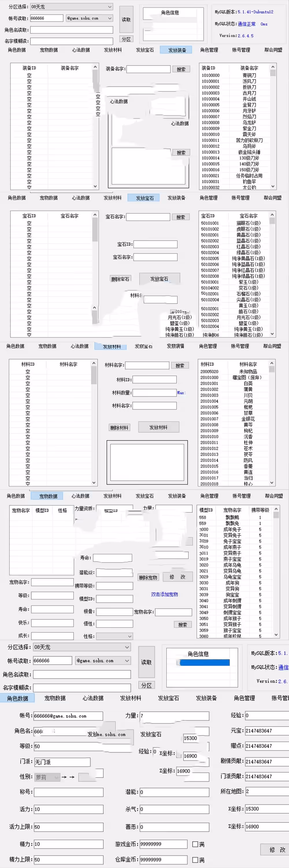Click the blue bar in 角色信息 box
Viewport: 289px width, 868px height.
204,663
